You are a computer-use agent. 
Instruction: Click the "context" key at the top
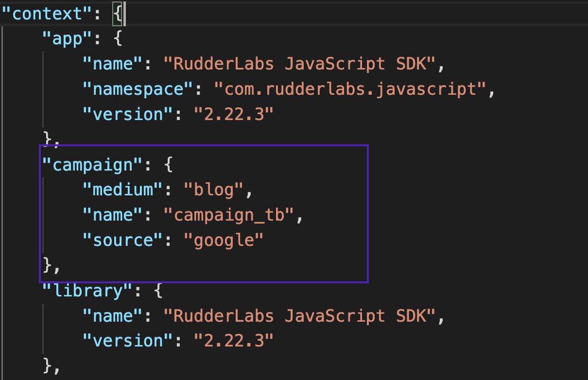[x=44, y=13]
